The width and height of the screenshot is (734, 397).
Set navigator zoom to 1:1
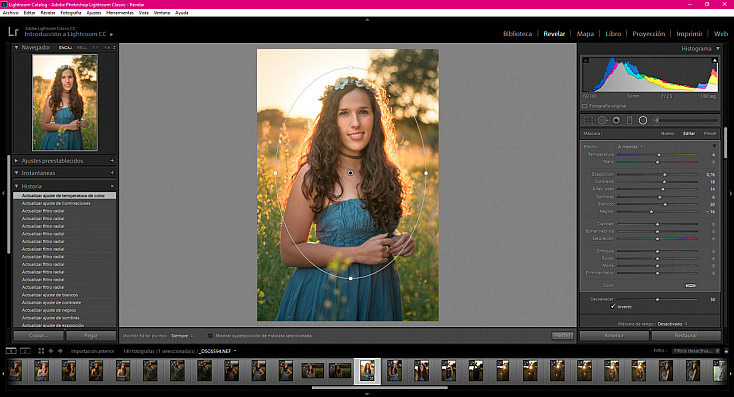[x=95, y=48]
